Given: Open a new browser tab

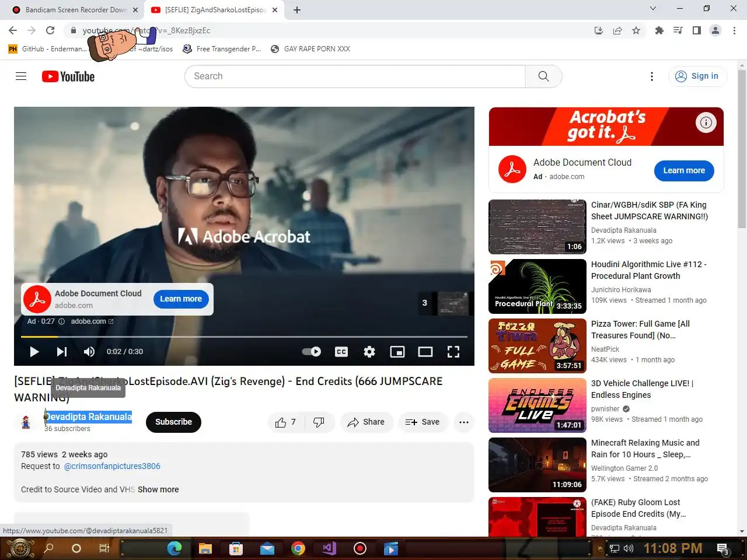Looking at the screenshot, I should pyautogui.click(x=297, y=9).
